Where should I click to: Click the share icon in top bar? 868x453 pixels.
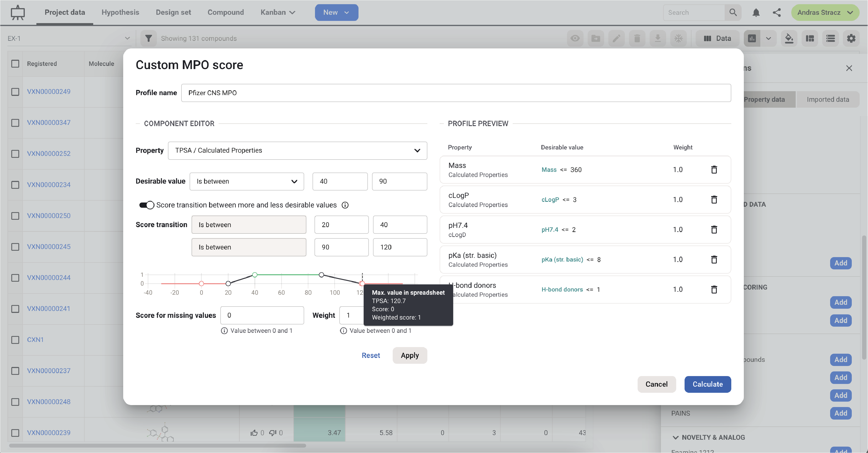pos(777,13)
